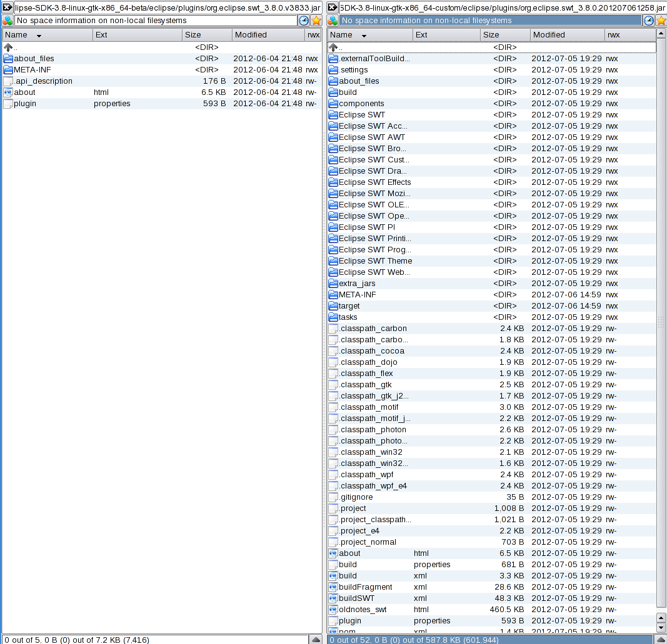Image resolution: width=667 pixels, height=644 pixels.
Task: Select tasks folder icon
Action: tap(334, 317)
